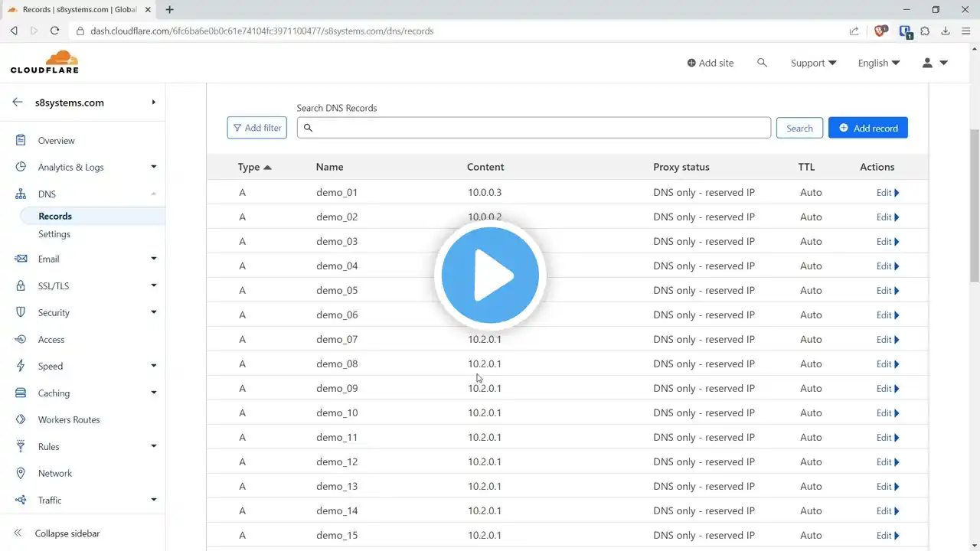980x551 pixels.
Task: Open the user account icon menu
Action: [935, 63]
